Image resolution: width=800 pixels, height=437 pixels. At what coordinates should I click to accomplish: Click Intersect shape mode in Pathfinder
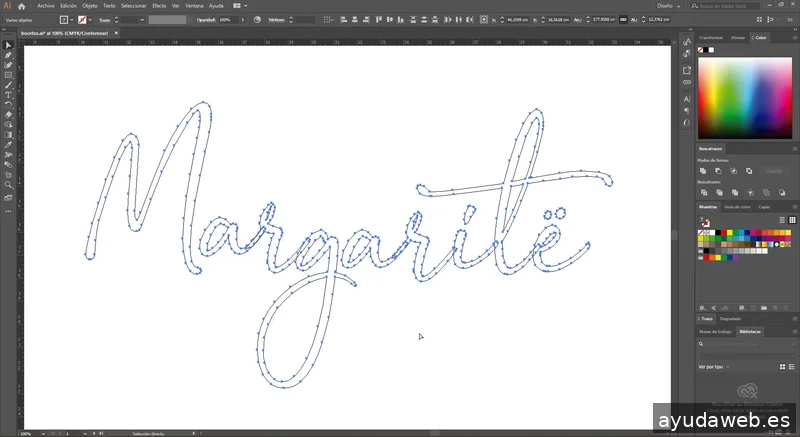(734, 171)
